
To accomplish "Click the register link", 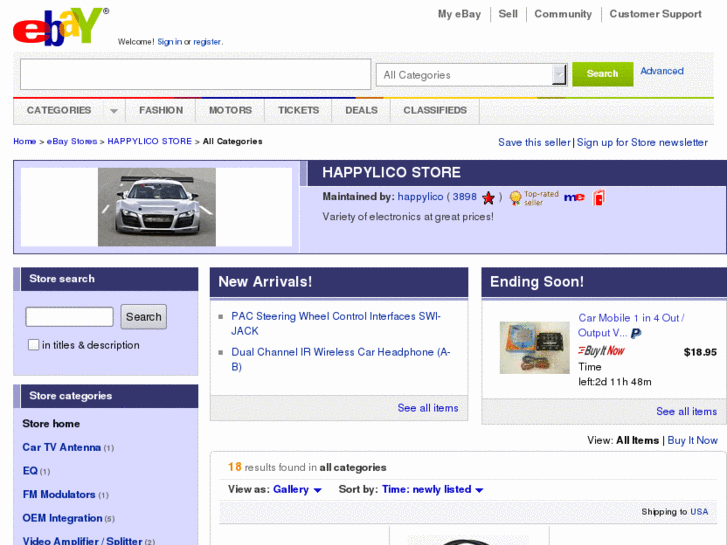I will point(207,42).
